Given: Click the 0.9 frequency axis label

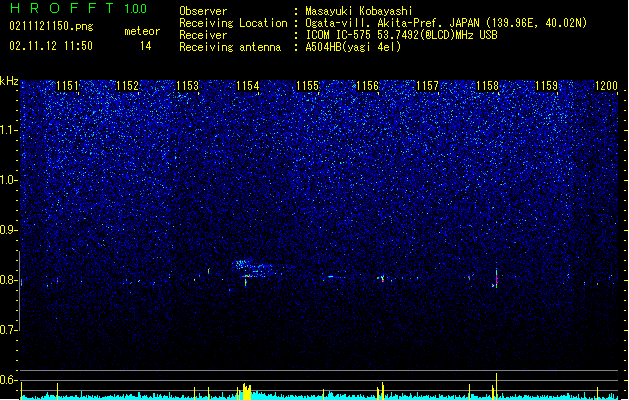Looking at the screenshot, I should [x=9, y=230].
